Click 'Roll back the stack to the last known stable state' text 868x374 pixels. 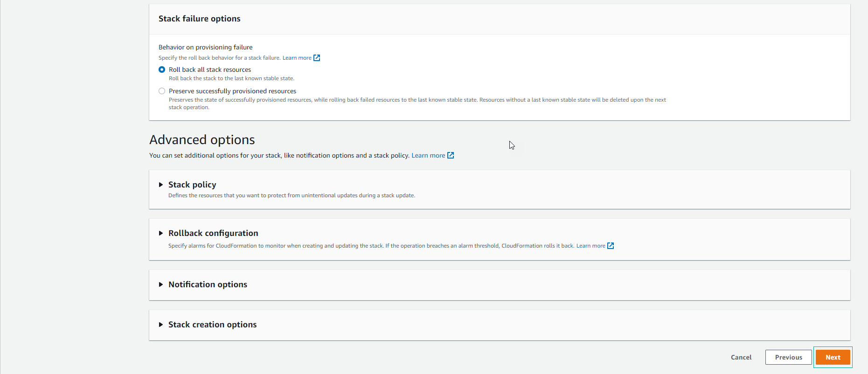(231, 78)
